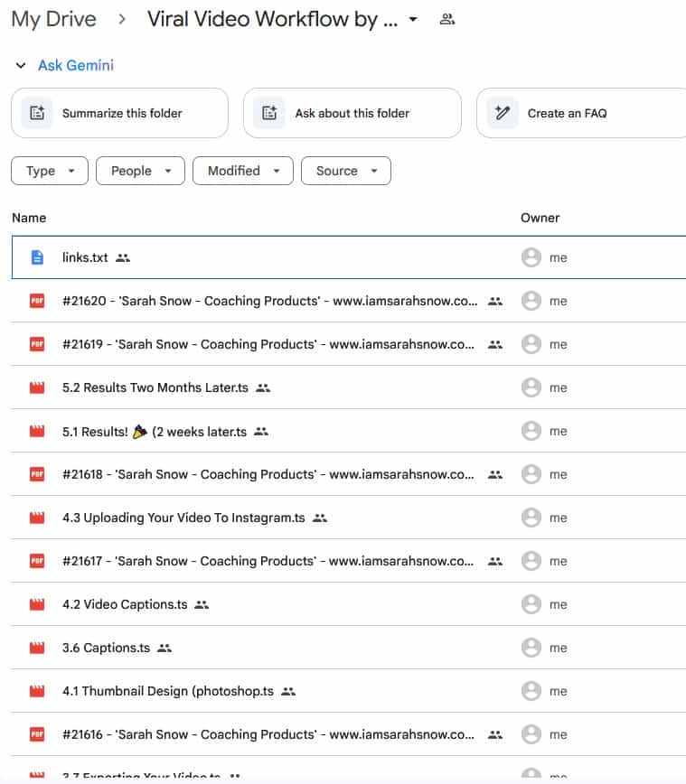Open the Type filter dropdown
Image resolution: width=686 pixels, height=784 pixels.
click(49, 170)
